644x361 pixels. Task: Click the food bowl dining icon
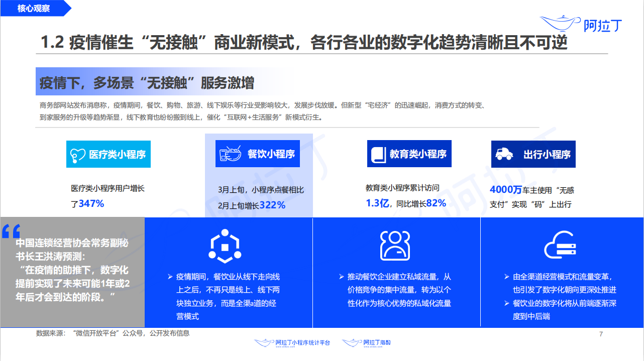pos(231,154)
